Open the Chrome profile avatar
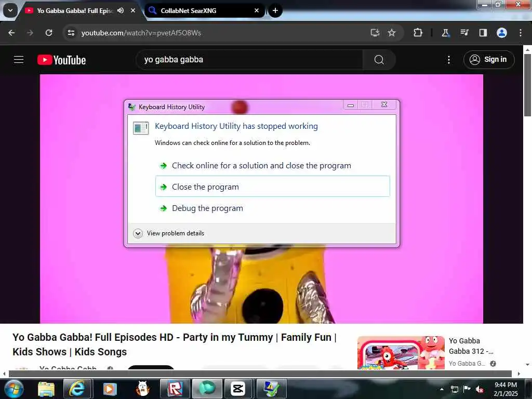The width and height of the screenshot is (532, 399). click(502, 33)
